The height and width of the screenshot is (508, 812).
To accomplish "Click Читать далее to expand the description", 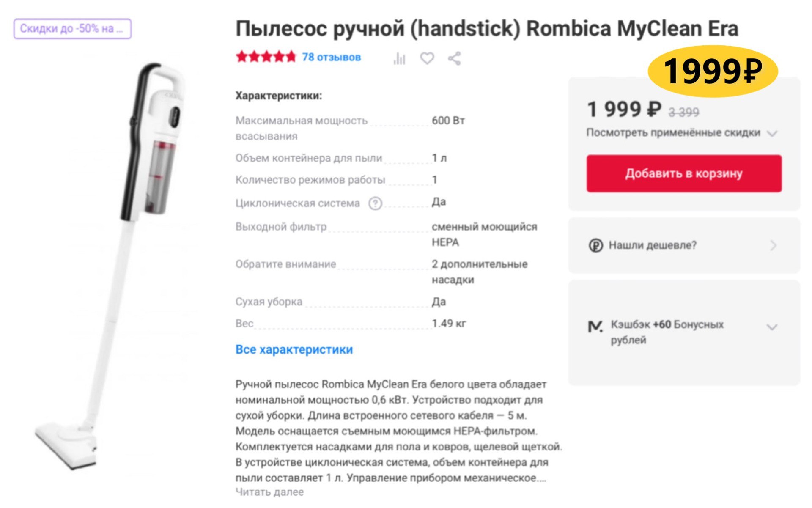I will 269,492.
